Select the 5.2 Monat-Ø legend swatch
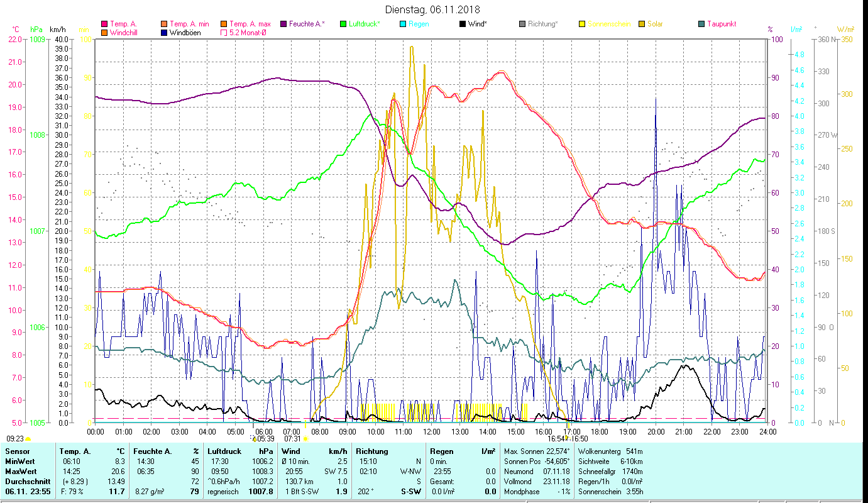Image resolution: width=868 pixels, height=503 pixels. pos(224,33)
